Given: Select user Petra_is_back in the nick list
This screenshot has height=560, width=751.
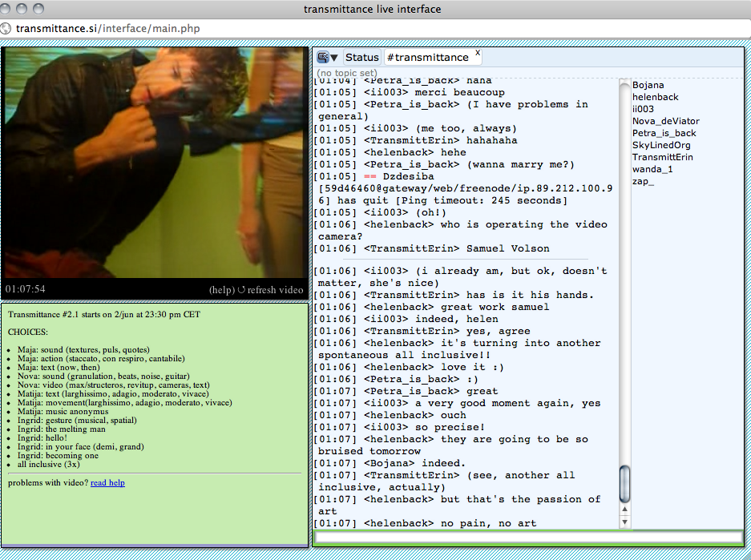Looking at the screenshot, I should click(664, 133).
